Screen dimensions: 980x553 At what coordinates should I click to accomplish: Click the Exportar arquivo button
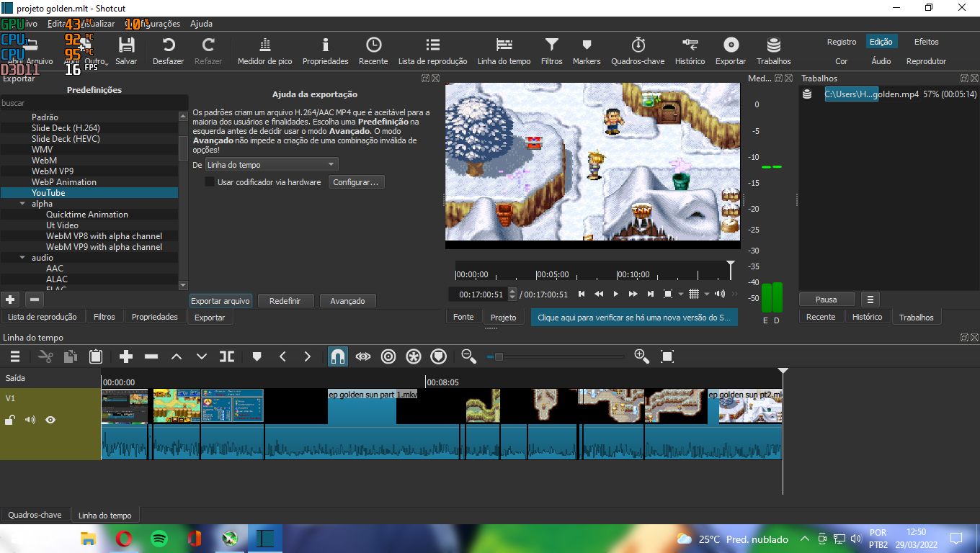220,301
